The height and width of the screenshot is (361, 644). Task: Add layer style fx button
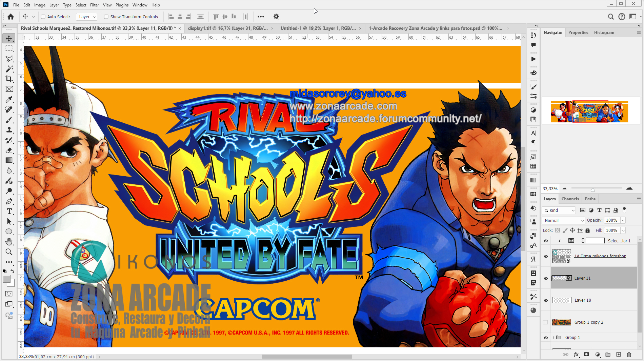(576, 355)
